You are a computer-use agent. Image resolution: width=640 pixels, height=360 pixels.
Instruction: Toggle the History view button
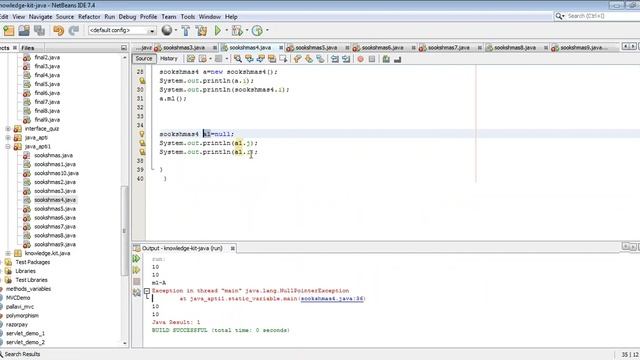point(169,59)
